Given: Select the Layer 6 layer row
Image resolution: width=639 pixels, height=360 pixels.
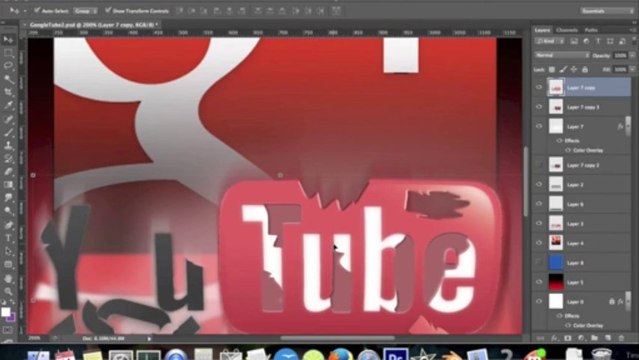Looking at the screenshot, I should pos(582,204).
